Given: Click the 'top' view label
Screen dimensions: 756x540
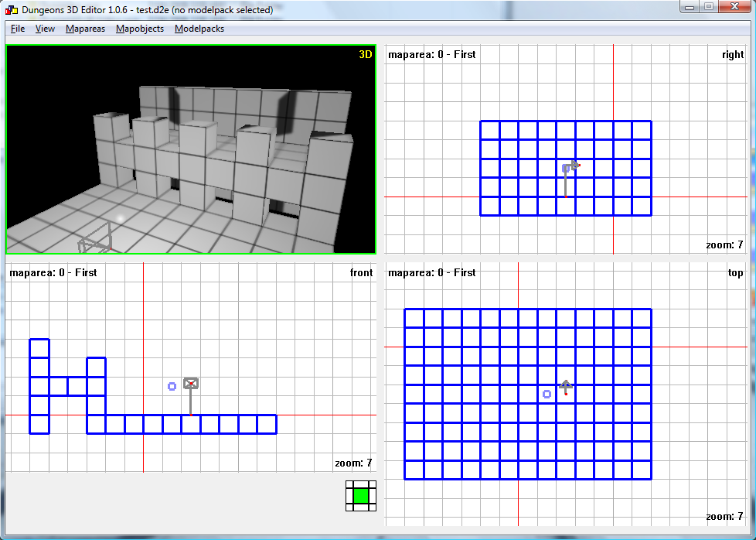Looking at the screenshot, I should 735,273.
